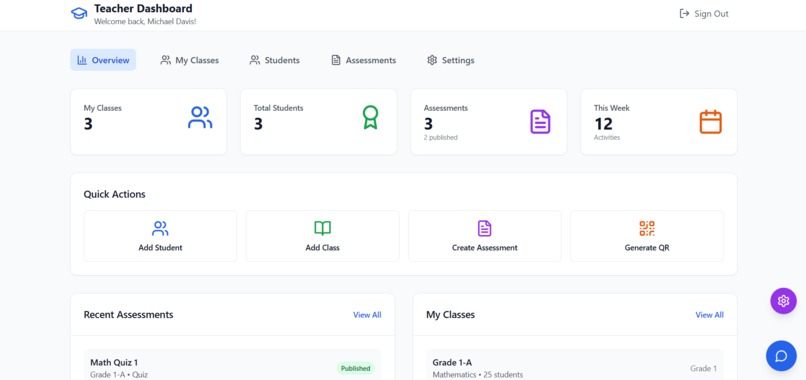Click the Welcome back, Michael Davis! text
This screenshot has height=380, width=806.
click(145, 22)
